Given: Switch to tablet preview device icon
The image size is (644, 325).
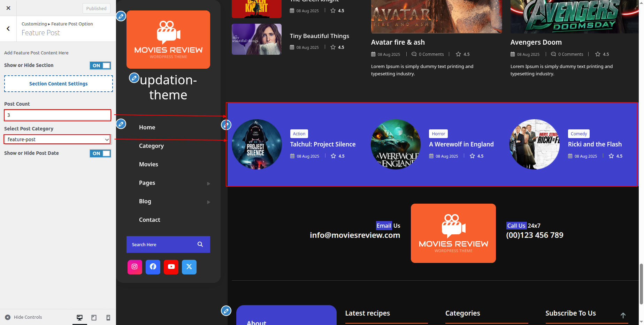Looking at the screenshot, I should [x=94, y=317].
